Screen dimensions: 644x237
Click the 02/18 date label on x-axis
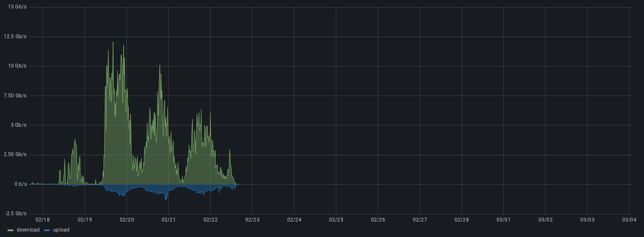(x=43, y=220)
